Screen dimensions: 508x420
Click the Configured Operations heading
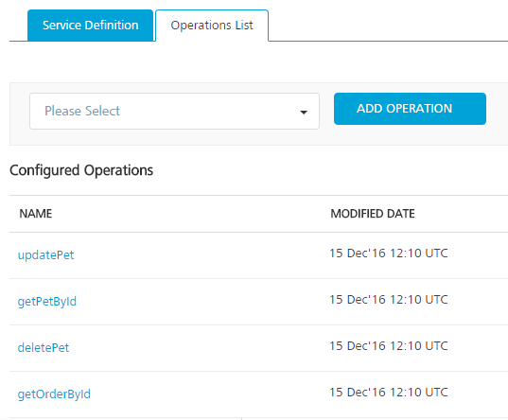click(81, 170)
